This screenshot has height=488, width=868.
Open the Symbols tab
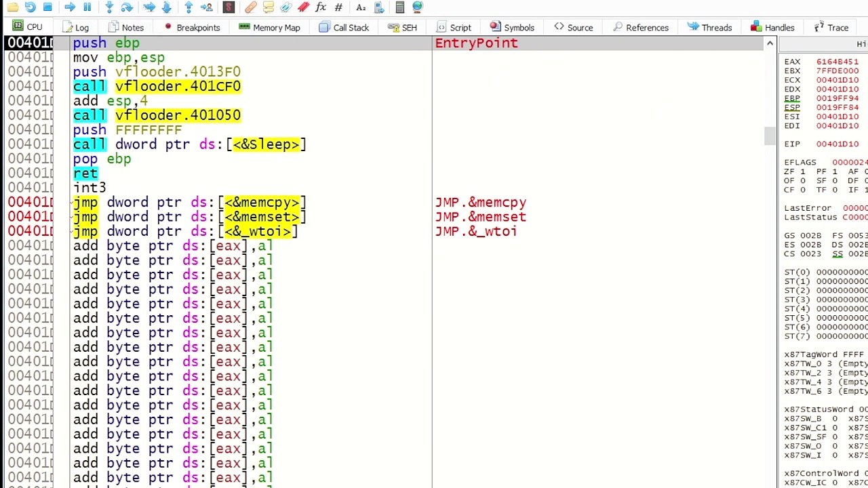[512, 27]
